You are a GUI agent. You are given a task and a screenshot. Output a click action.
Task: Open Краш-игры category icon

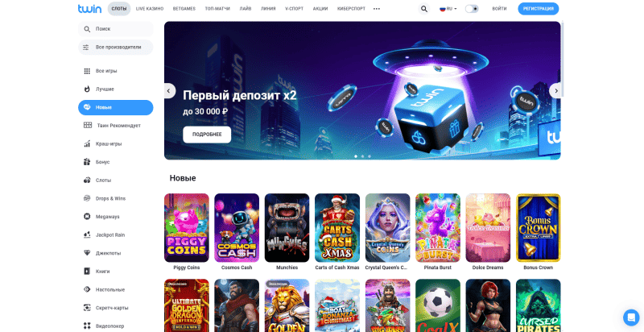point(87,143)
